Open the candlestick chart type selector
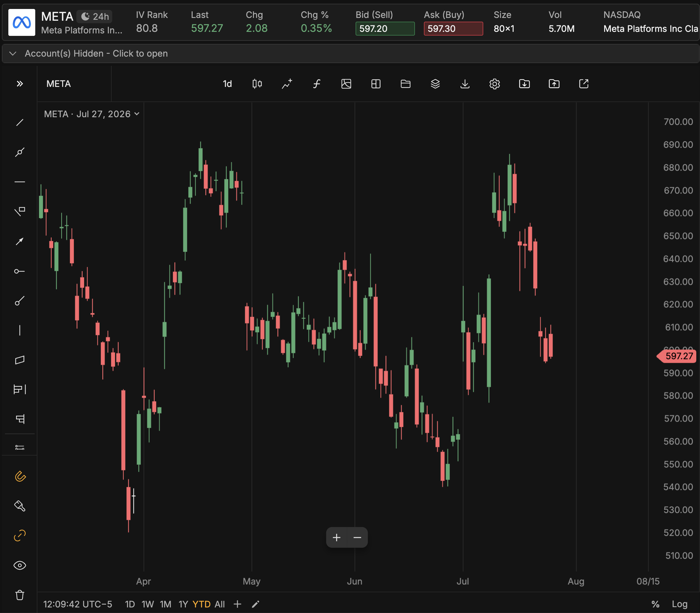The image size is (700, 613). [x=257, y=84]
